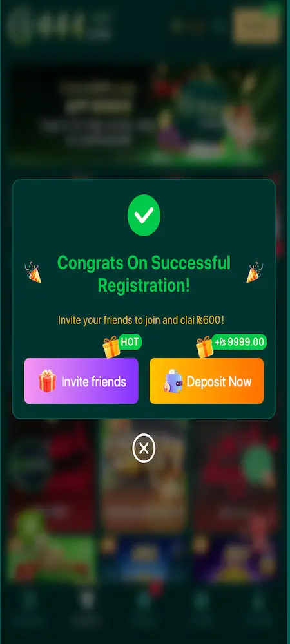Tap the party popper left of the title
The width and height of the screenshot is (290, 644).
pyautogui.click(x=34, y=273)
